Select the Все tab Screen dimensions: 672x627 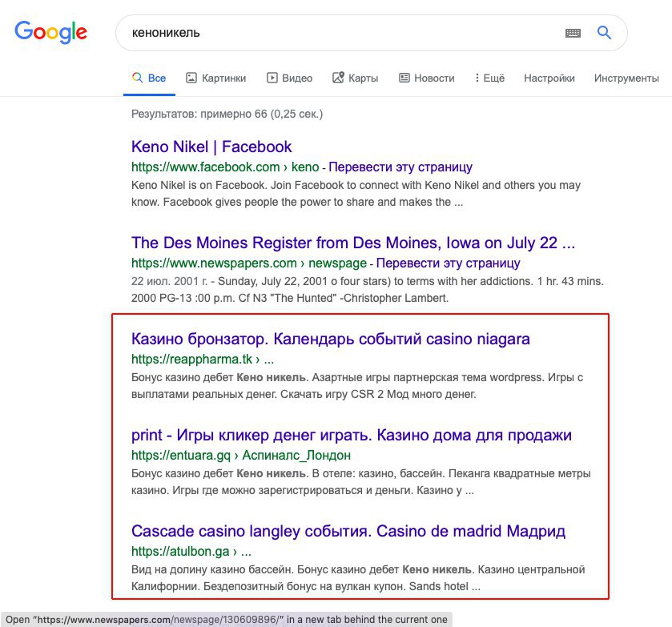pyautogui.click(x=149, y=78)
